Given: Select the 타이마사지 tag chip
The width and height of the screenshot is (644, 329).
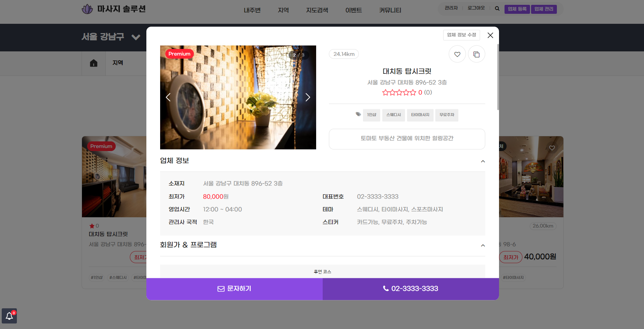Looking at the screenshot, I should point(420,115).
